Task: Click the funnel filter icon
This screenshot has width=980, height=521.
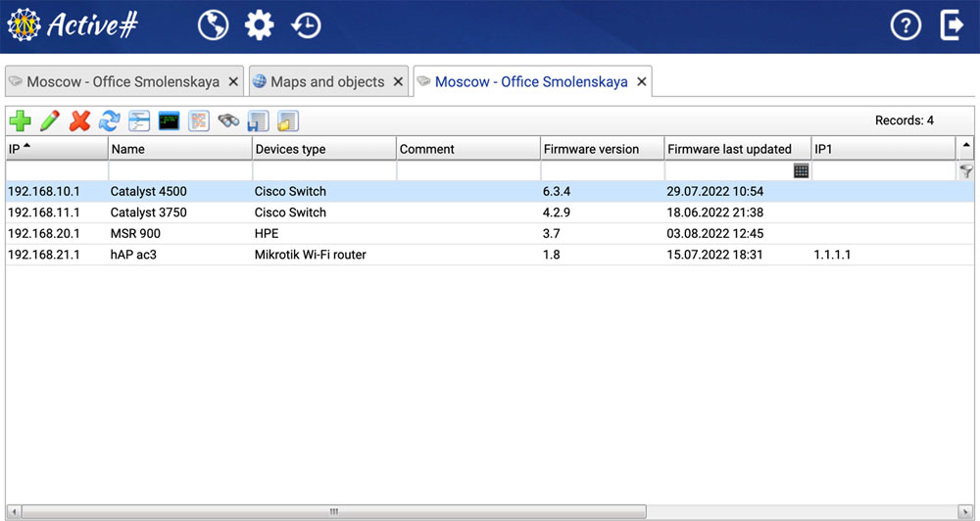Action: point(966,171)
